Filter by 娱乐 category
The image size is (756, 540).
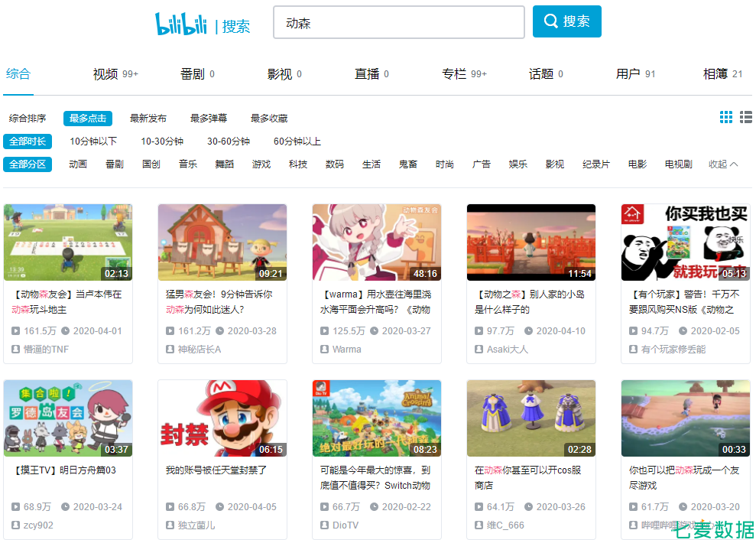tap(518, 164)
